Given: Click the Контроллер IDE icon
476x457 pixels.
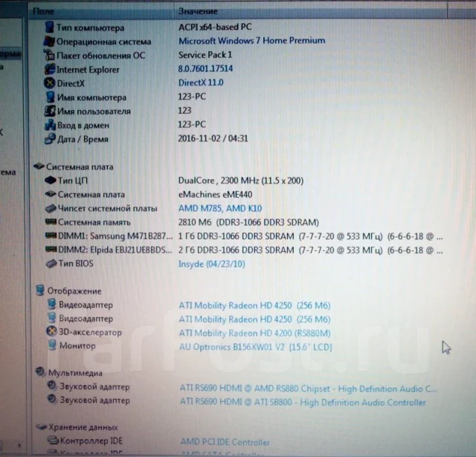Looking at the screenshot, I should (53, 441).
